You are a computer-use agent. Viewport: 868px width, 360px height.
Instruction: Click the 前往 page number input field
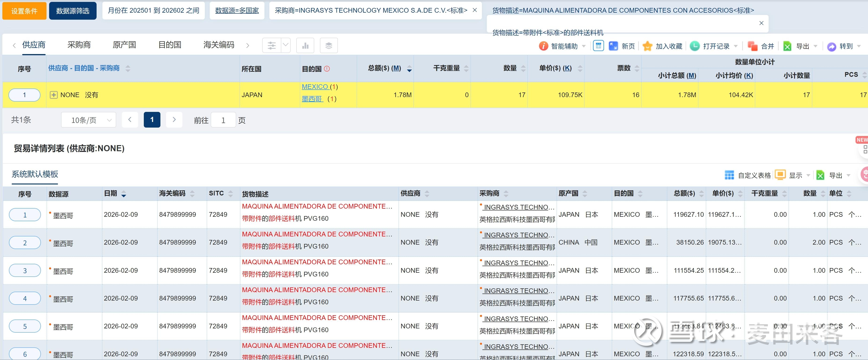(x=223, y=121)
